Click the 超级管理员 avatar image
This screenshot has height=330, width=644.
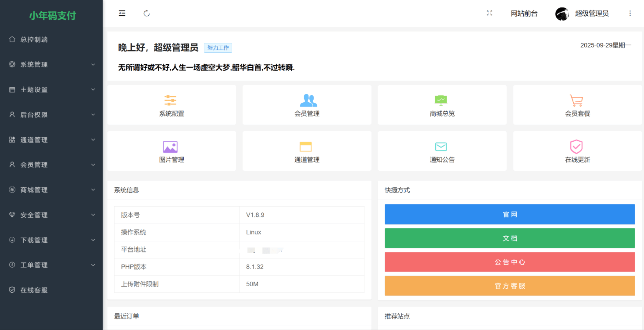[562, 13]
